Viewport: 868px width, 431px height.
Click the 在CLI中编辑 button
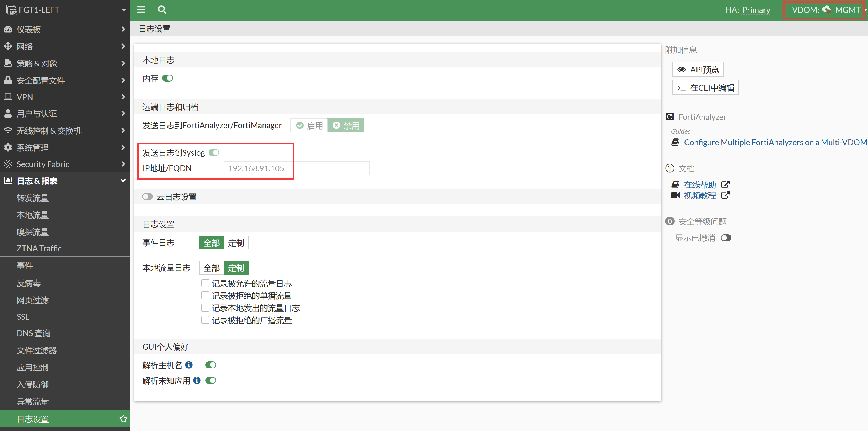click(705, 87)
